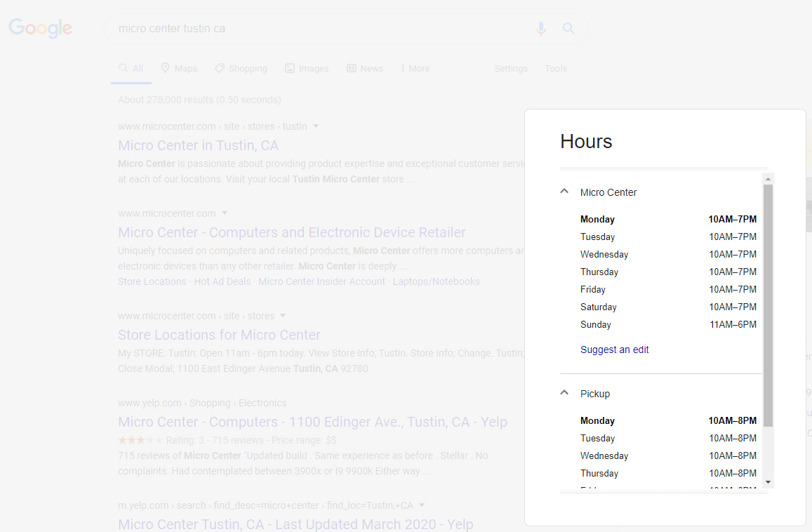The height and width of the screenshot is (532, 812).
Task: Open the Yelp 1100 Edinger Ave result
Action: coord(313,423)
